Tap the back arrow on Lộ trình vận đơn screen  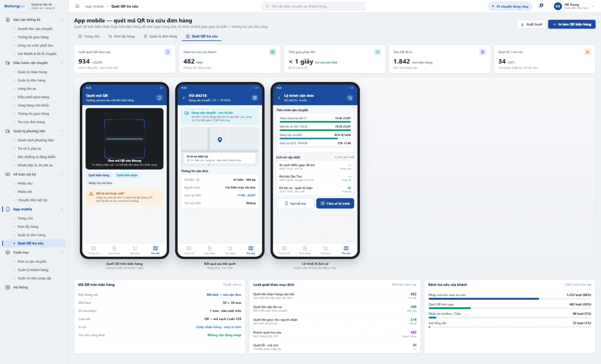point(279,98)
